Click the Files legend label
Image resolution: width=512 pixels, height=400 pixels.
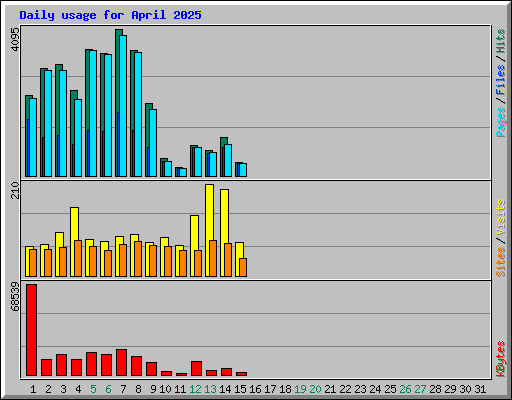501,79
